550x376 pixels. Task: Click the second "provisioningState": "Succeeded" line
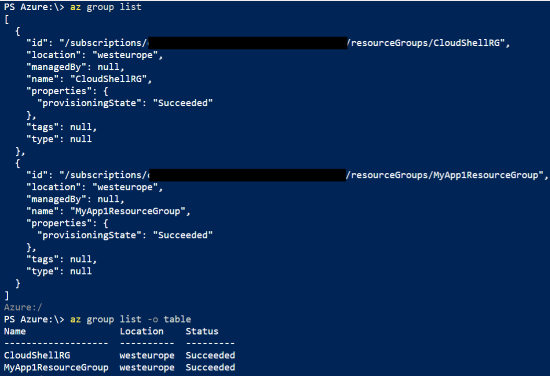click(125, 235)
